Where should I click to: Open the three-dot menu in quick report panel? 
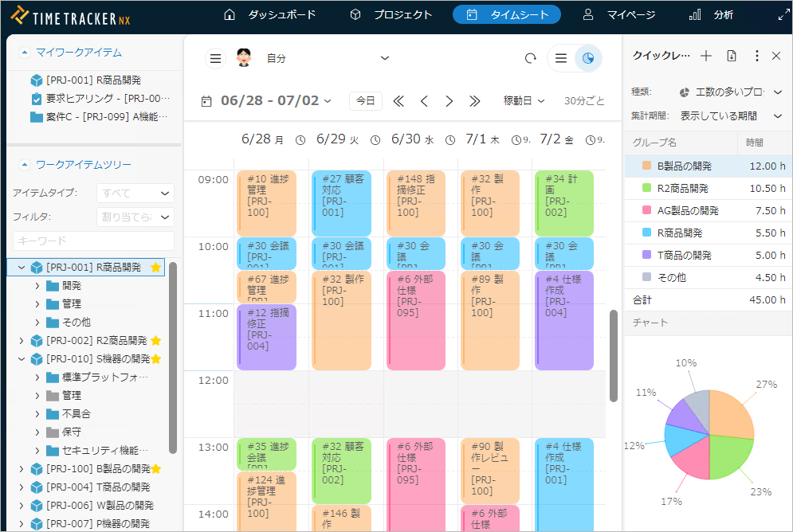(756, 56)
